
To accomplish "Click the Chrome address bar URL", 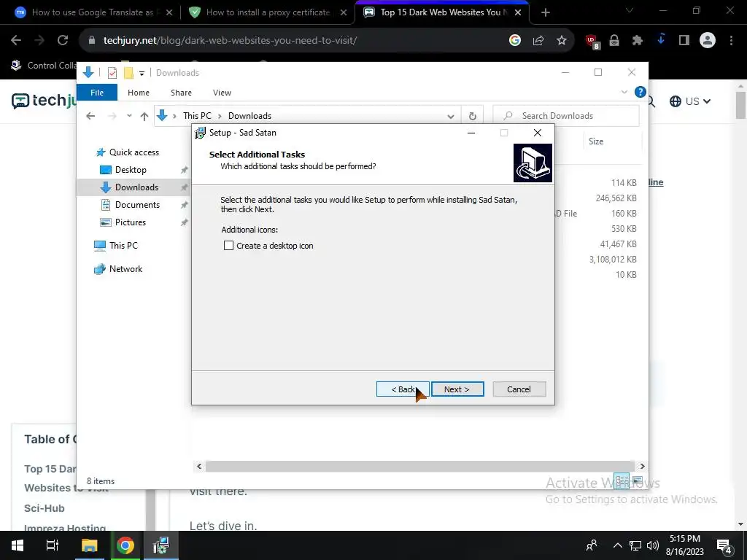I will pyautogui.click(x=230, y=41).
